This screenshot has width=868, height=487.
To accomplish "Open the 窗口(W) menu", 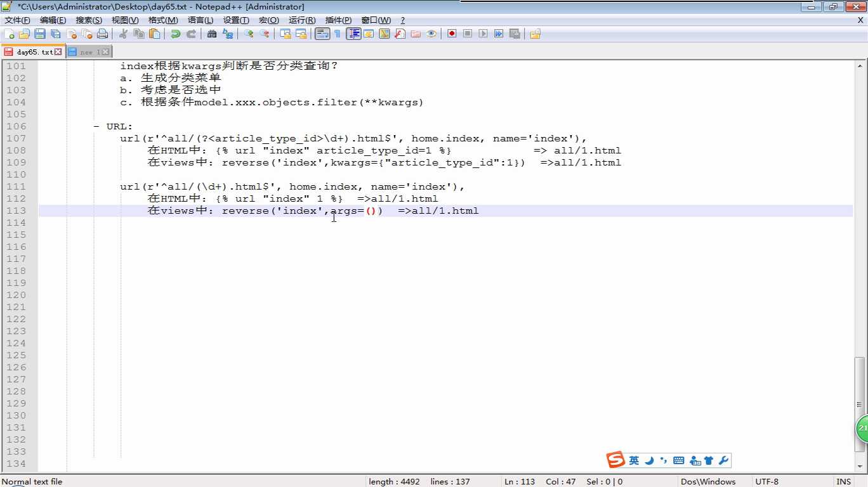I will [376, 20].
